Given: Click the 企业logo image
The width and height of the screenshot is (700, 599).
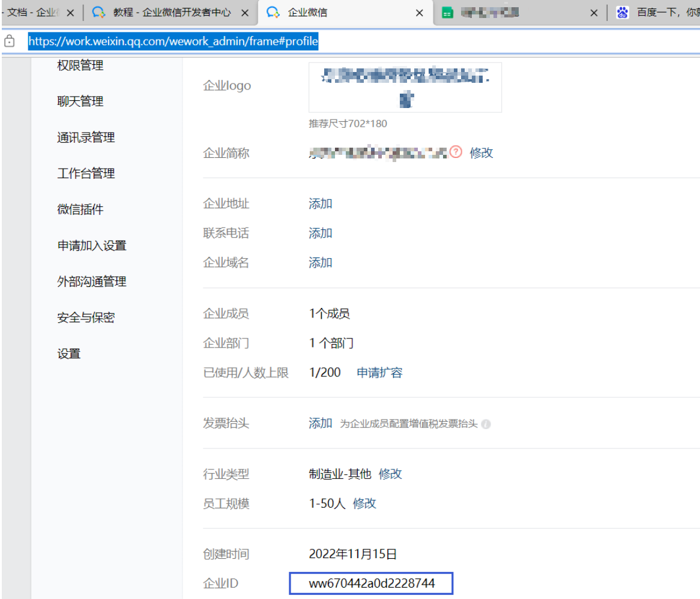Looking at the screenshot, I should (x=405, y=88).
